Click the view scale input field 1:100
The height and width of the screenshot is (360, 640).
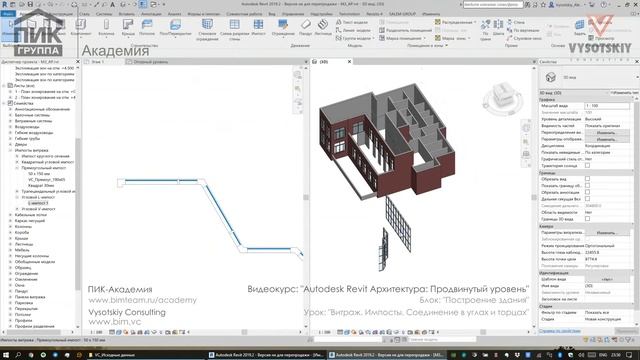tap(607, 106)
